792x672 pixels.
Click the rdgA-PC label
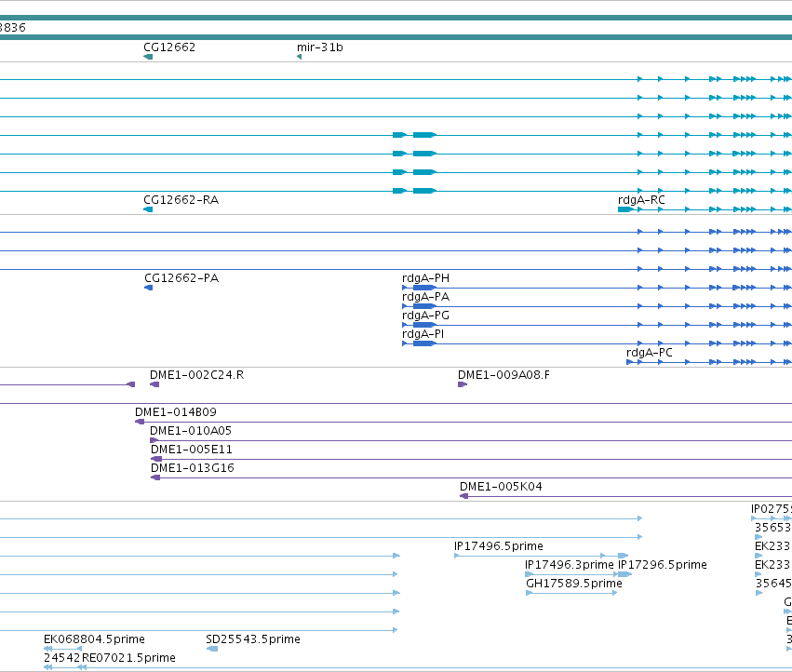pos(649,352)
